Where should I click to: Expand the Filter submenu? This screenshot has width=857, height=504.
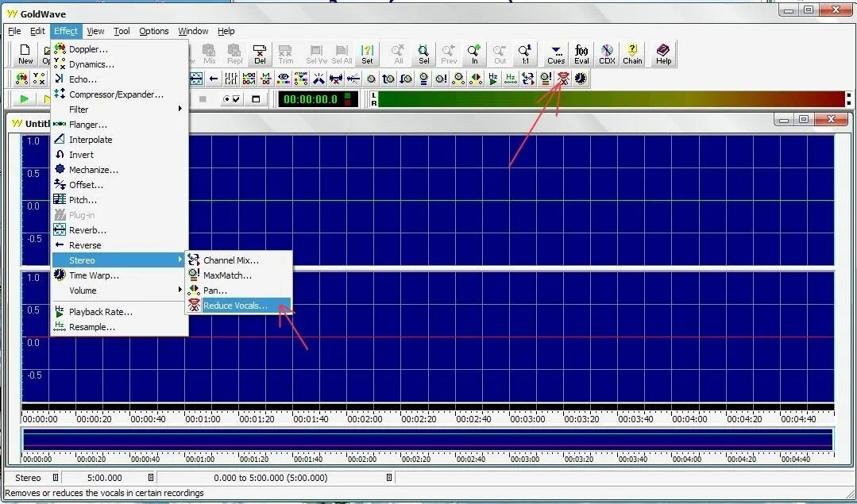(x=120, y=110)
